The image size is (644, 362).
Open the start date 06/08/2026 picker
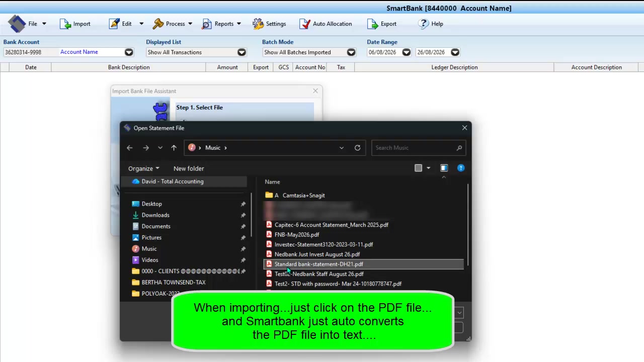(406, 52)
